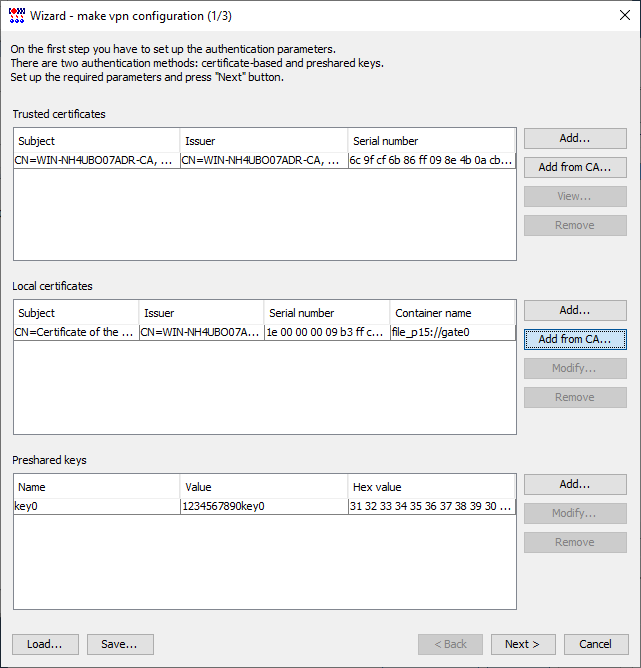
Task: Close the VPN configuration wizard window
Action: [x=624, y=15]
